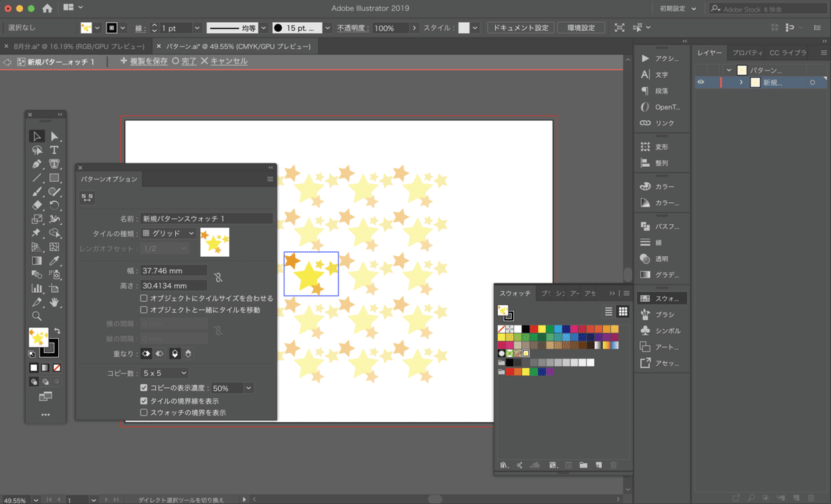Uncheck タイルの境界線を表示 checkbox
831x504 pixels.
[x=144, y=401]
